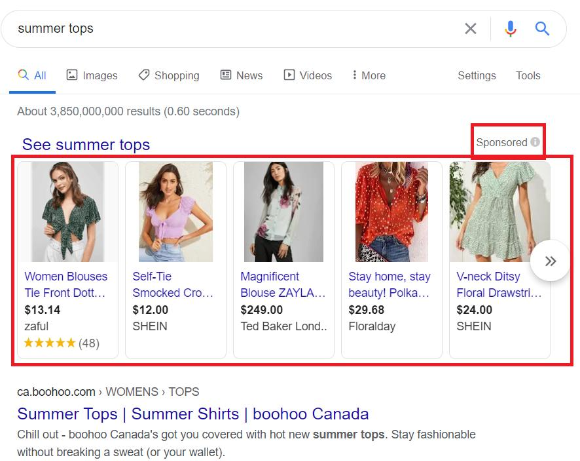Open Magnificent Blouse ZAYLA... product link

[283, 285]
